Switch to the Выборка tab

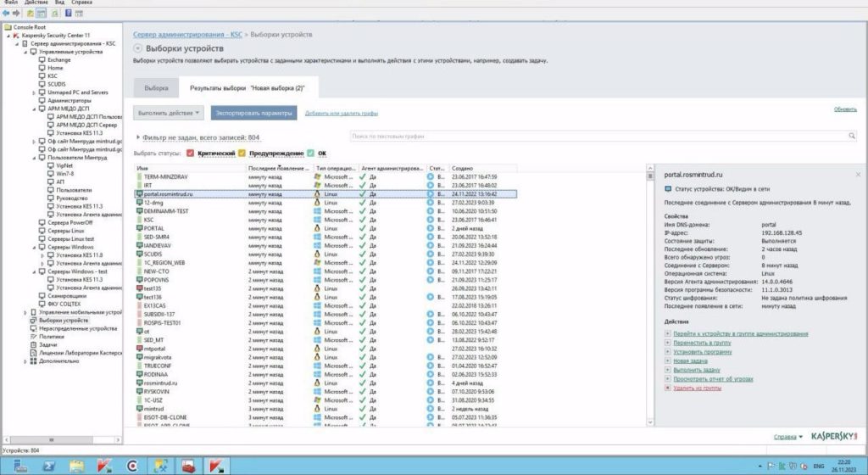coord(156,87)
